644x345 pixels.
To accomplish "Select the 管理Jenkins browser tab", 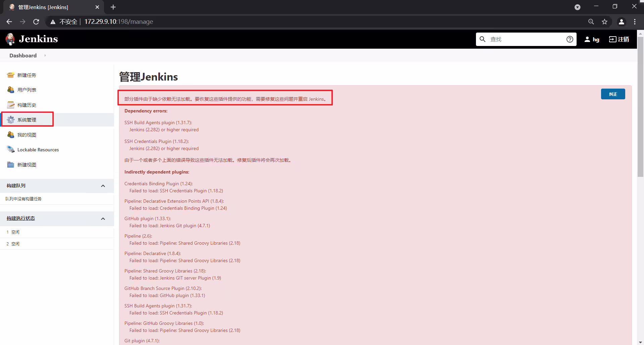I will click(54, 7).
